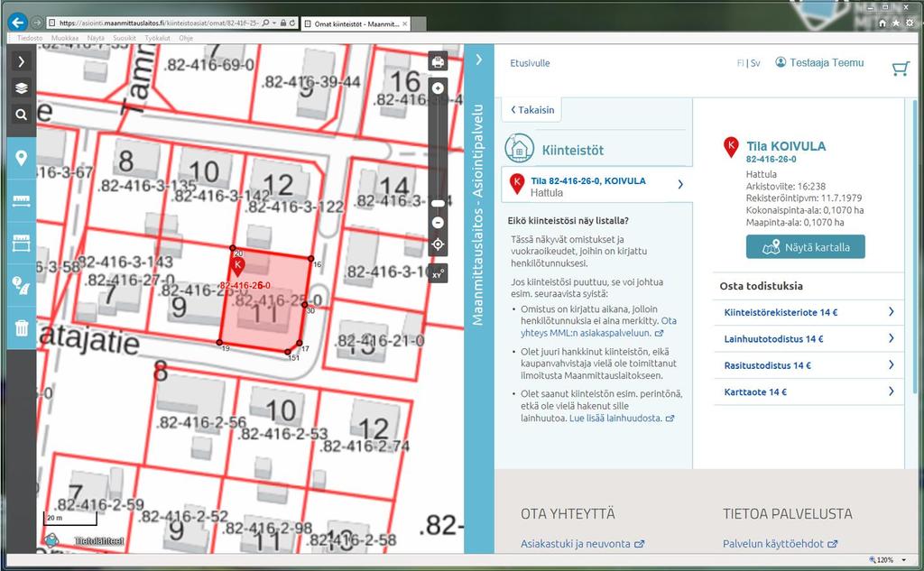Click parcel label .82-416-21-0 on map
This screenshot has width=924, height=571.
[x=380, y=341]
